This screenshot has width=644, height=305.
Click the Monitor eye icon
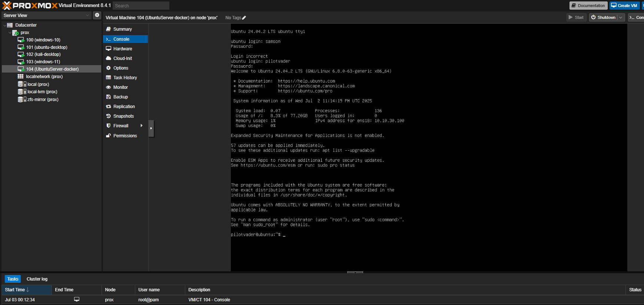click(x=109, y=87)
